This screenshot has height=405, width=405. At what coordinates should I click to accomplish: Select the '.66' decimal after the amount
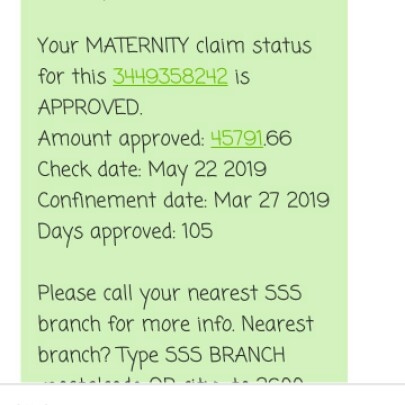point(278,138)
